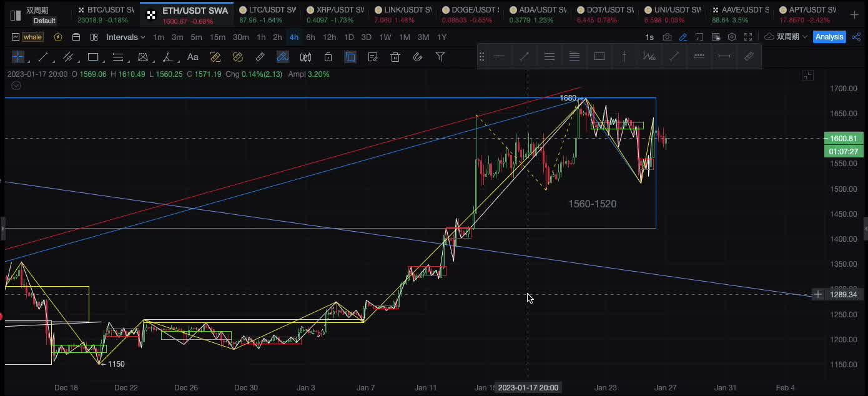Select the rectangle shape tool
This screenshot has height=396, width=868.
pos(93,57)
